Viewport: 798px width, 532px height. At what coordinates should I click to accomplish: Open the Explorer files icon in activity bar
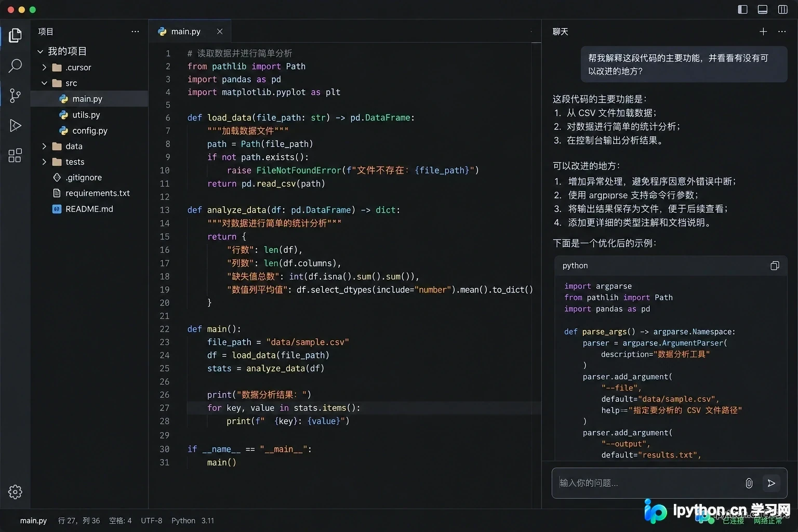click(x=15, y=35)
